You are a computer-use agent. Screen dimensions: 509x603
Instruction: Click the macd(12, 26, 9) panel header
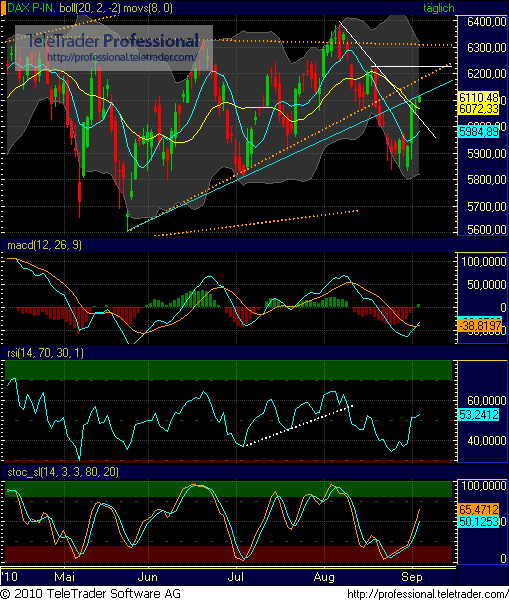(x=44, y=245)
